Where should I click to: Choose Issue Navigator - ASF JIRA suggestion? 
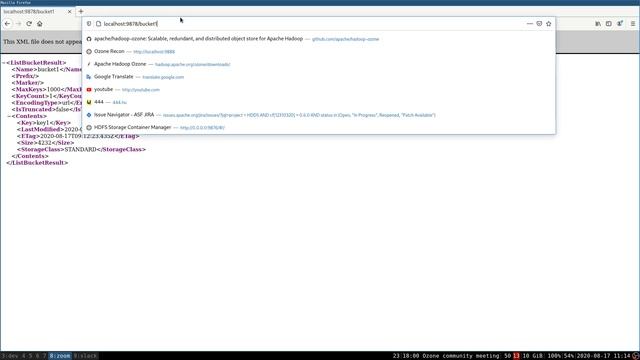[318, 115]
